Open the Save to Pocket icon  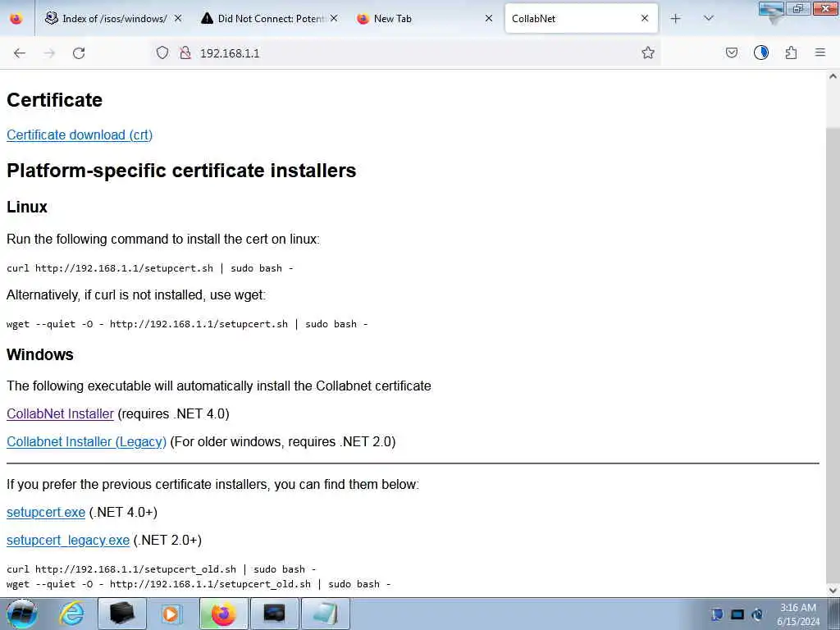(x=731, y=52)
